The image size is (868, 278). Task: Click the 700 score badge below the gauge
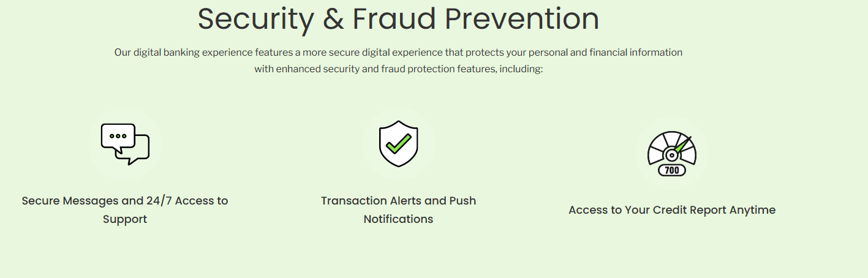(x=672, y=170)
